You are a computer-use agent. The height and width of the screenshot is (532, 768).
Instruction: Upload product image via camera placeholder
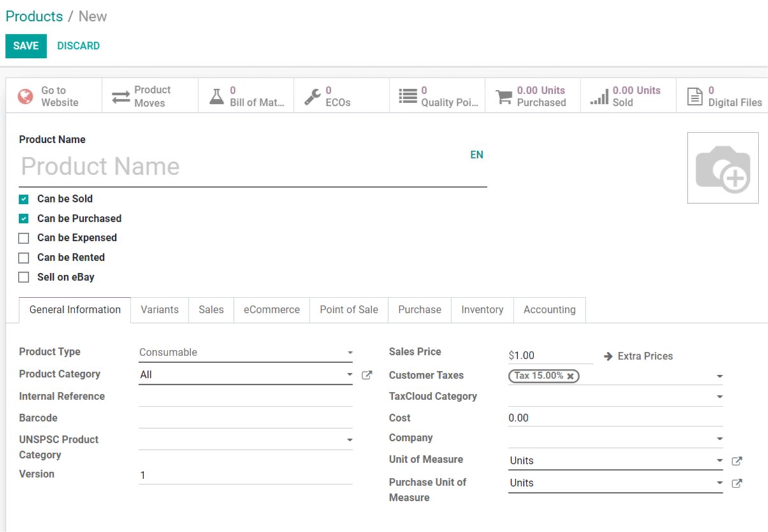click(723, 168)
